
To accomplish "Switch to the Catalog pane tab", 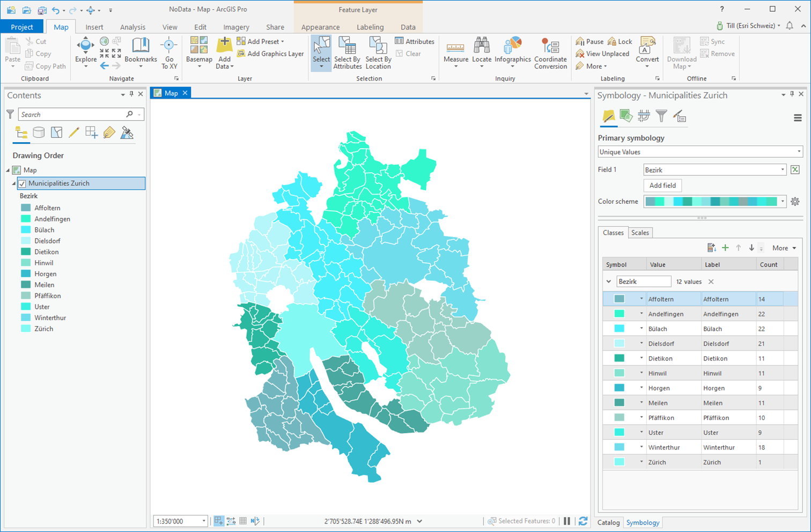I will (x=608, y=522).
